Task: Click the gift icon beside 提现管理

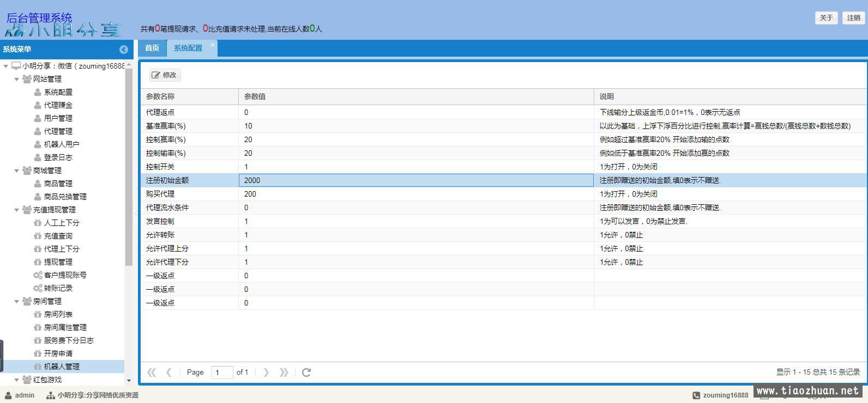Action: tap(38, 262)
